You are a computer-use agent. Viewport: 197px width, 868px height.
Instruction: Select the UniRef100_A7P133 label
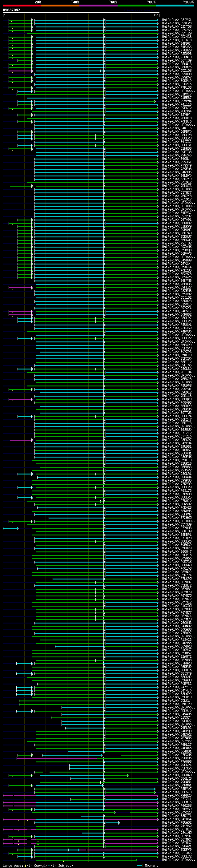coord(177,88)
